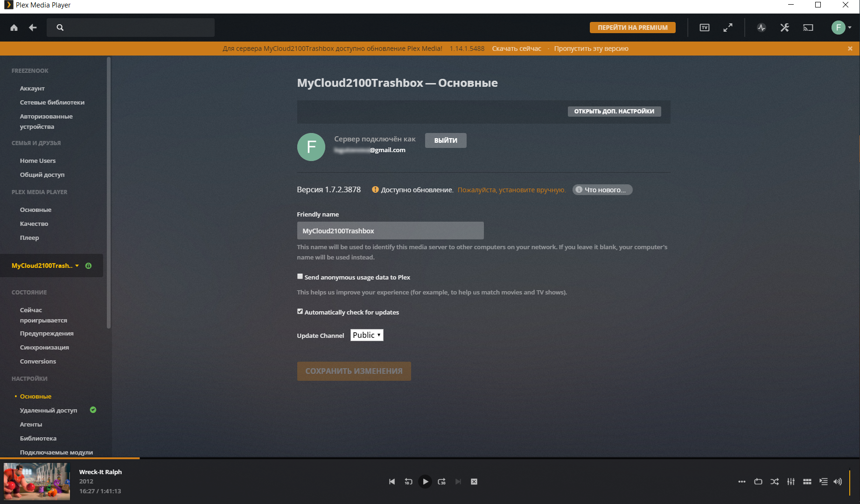Select Удаленный доступ settings

pos(49,410)
